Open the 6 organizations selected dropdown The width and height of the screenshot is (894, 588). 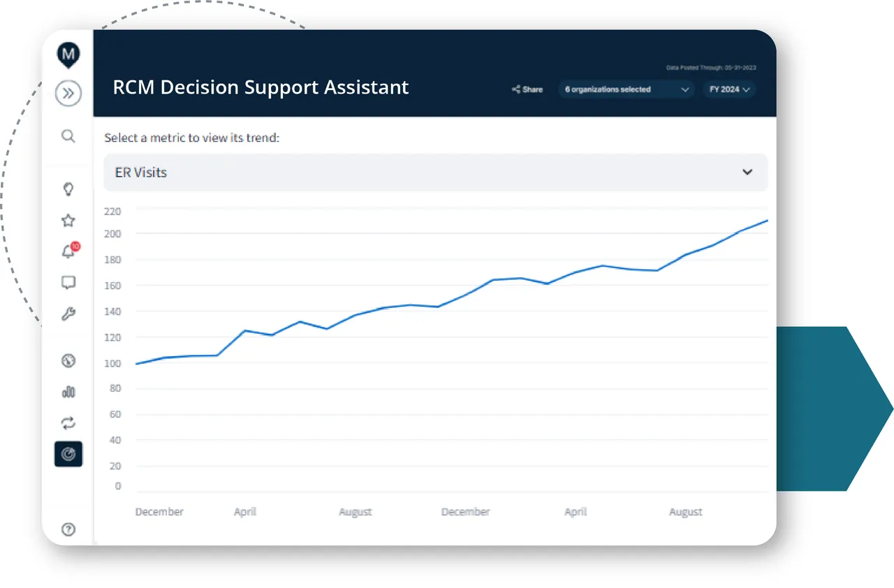click(626, 89)
